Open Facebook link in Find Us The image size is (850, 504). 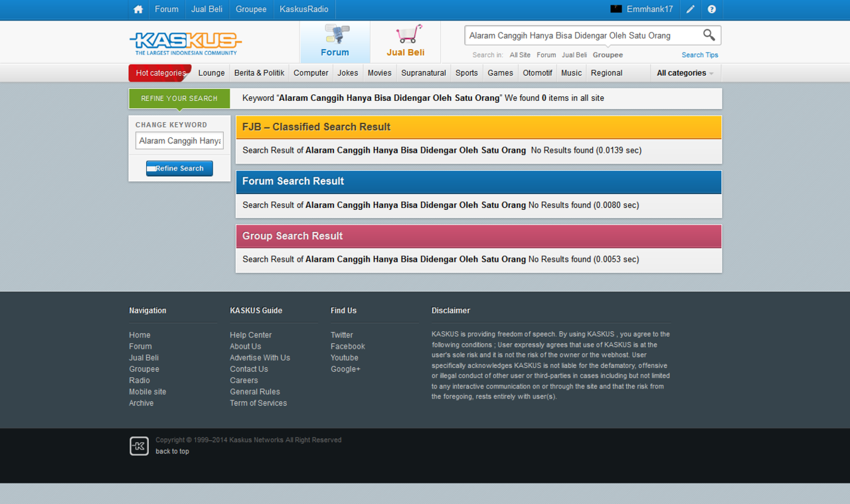(x=348, y=347)
